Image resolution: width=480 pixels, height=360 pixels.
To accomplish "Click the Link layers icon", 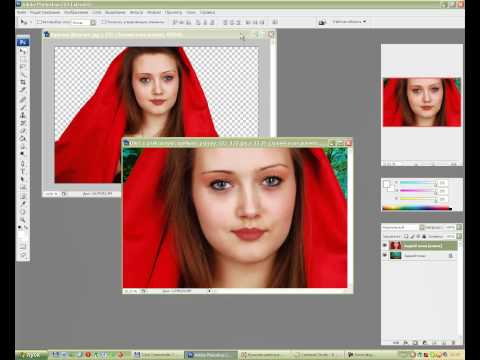I will (x=396, y=342).
